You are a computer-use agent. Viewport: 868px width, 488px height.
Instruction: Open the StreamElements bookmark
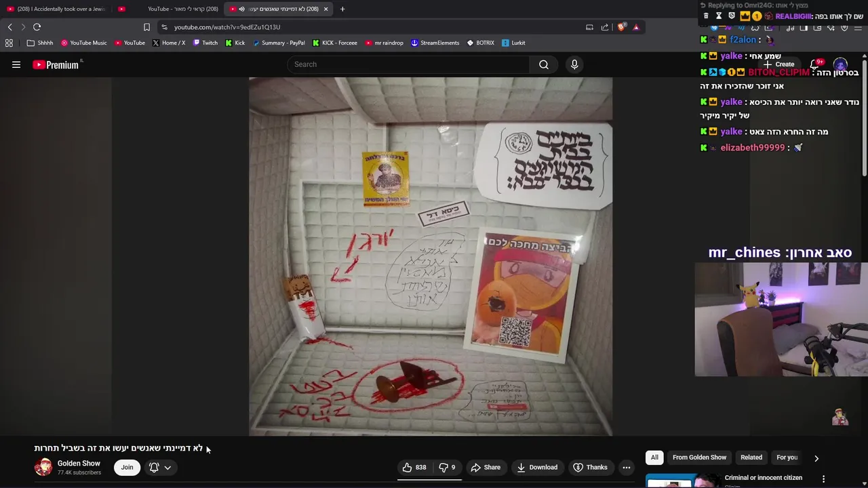pyautogui.click(x=435, y=43)
